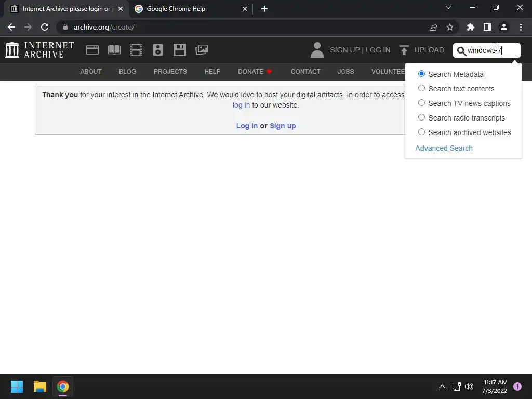
Task: Close the Google Chrome Help tab
Action: [245, 9]
